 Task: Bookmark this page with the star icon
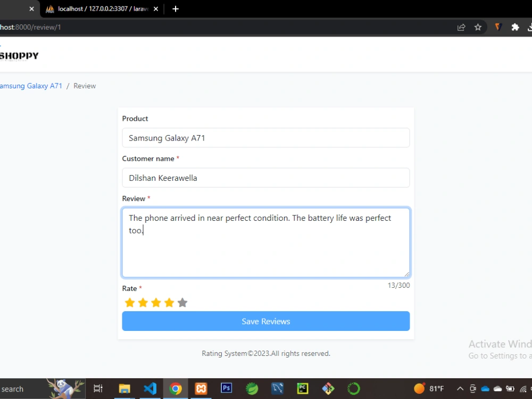(x=478, y=27)
